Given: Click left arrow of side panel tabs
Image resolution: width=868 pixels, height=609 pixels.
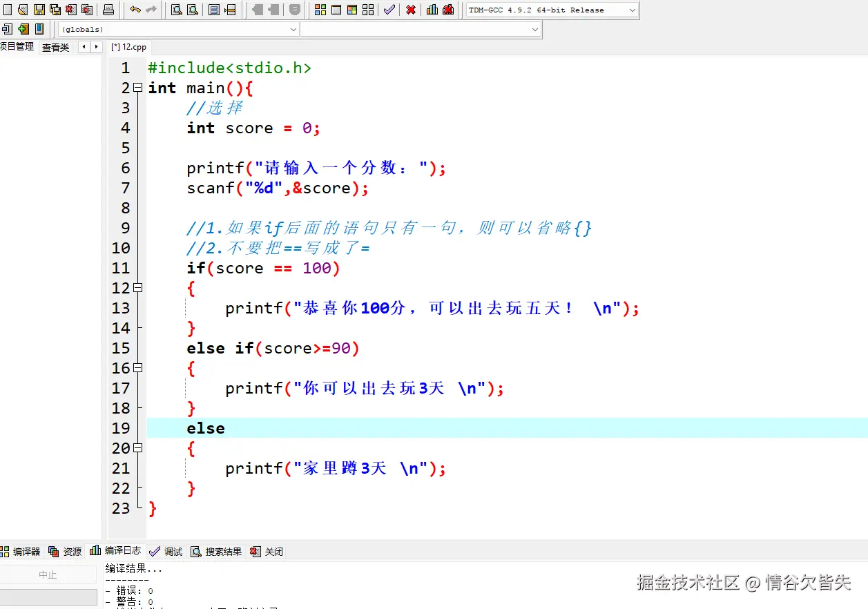Looking at the screenshot, I should click(x=84, y=47).
